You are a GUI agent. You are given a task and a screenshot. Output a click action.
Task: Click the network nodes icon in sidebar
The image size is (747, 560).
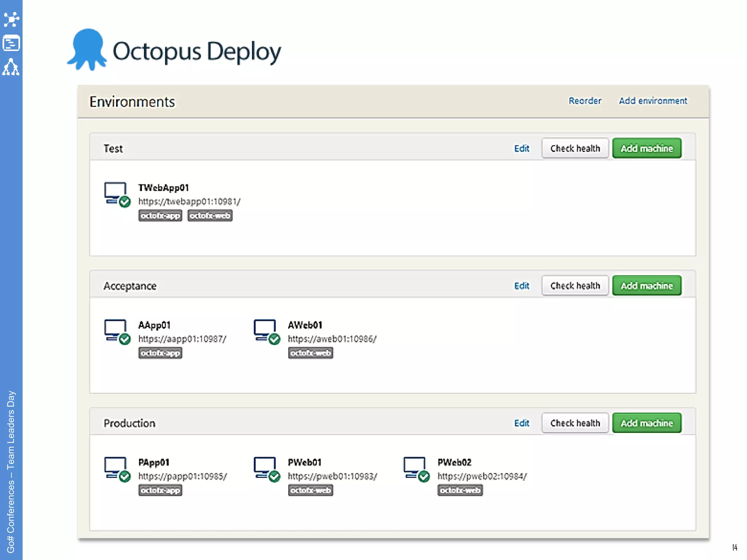pyautogui.click(x=11, y=19)
